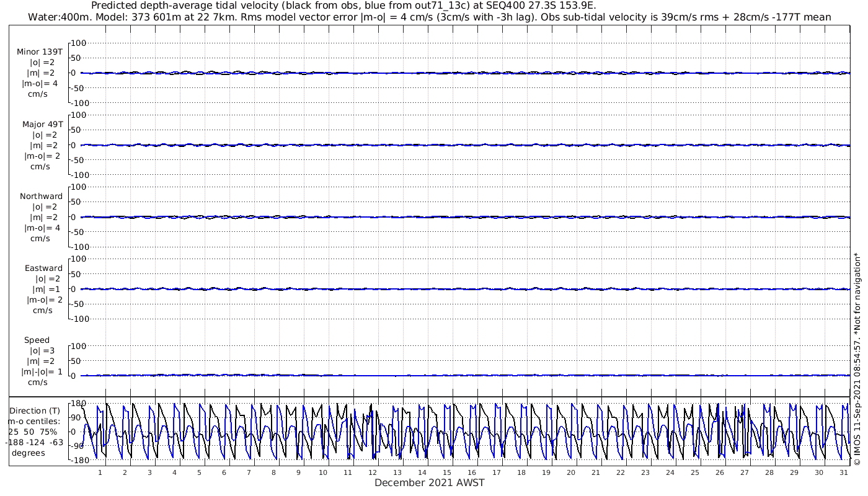
Task: Select day '26' on the date axis
Action: point(720,472)
